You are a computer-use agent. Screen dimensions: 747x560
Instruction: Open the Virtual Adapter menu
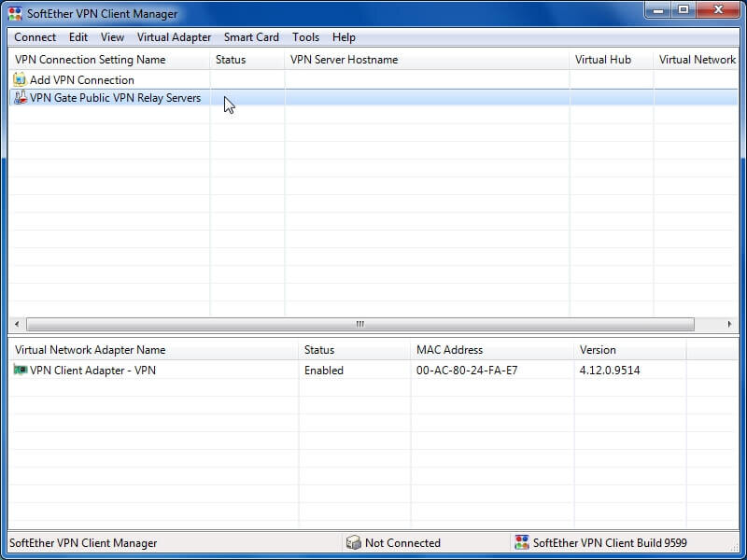pyautogui.click(x=174, y=37)
